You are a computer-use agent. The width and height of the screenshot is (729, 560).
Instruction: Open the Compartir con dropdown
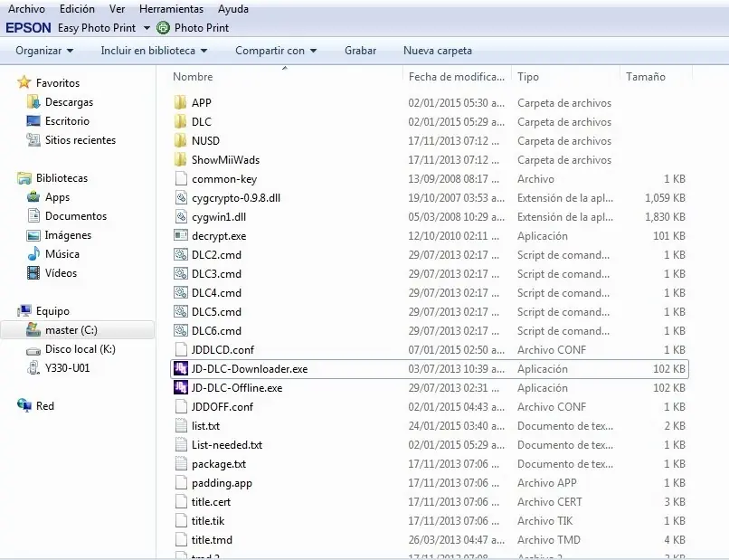pos(276,51)
